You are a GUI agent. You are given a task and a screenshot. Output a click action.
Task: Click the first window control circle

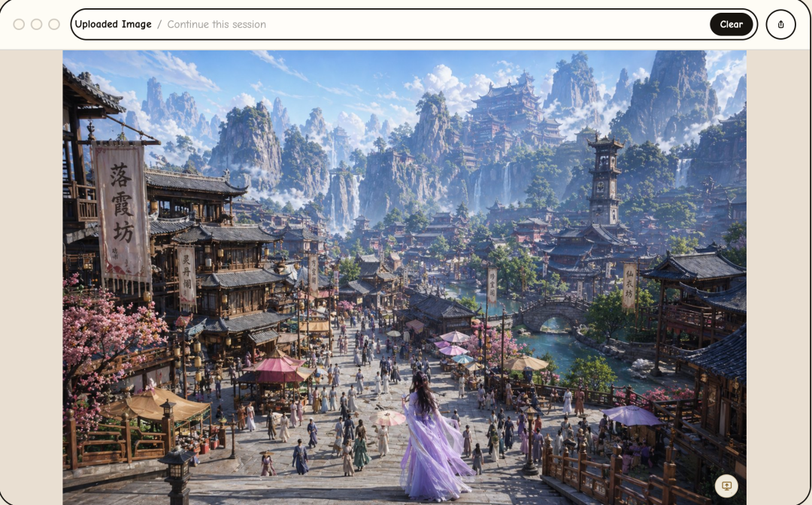[x=19, y=24]
